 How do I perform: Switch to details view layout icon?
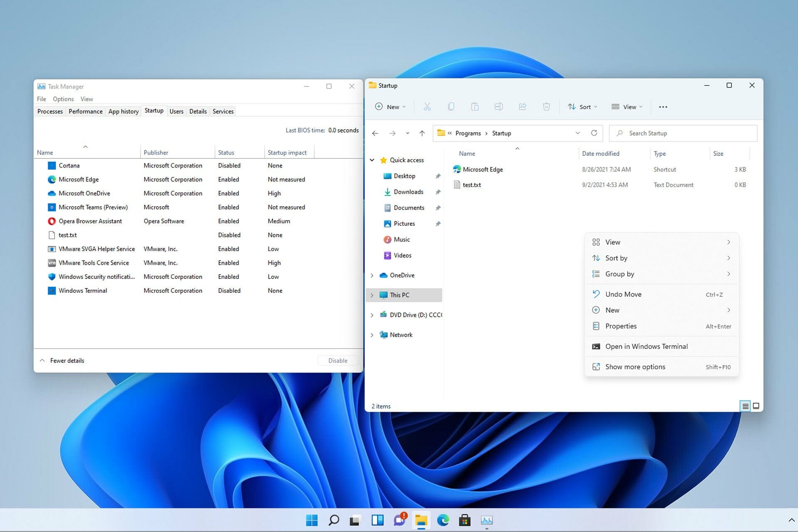pyautogui.click(x=745, y=406)
